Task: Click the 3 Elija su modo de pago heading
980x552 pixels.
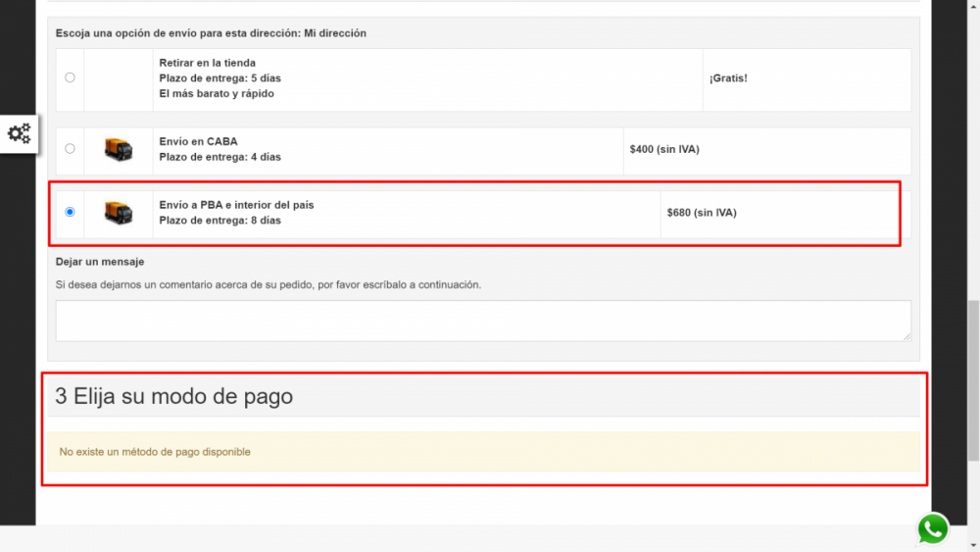Action: click(x=174, y=396)
